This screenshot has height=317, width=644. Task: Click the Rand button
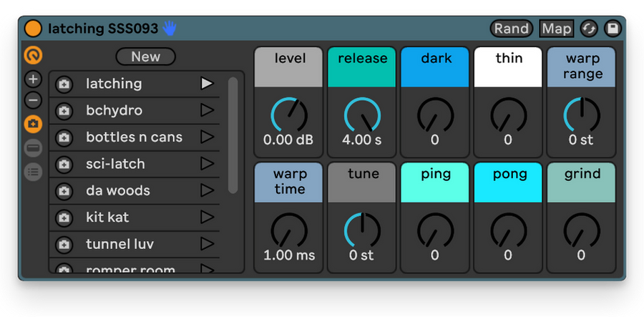[512, 29]
